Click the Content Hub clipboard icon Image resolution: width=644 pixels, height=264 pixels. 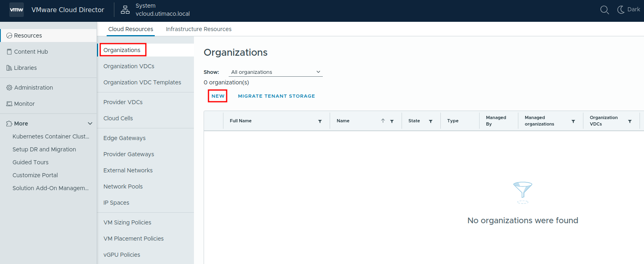9,52
